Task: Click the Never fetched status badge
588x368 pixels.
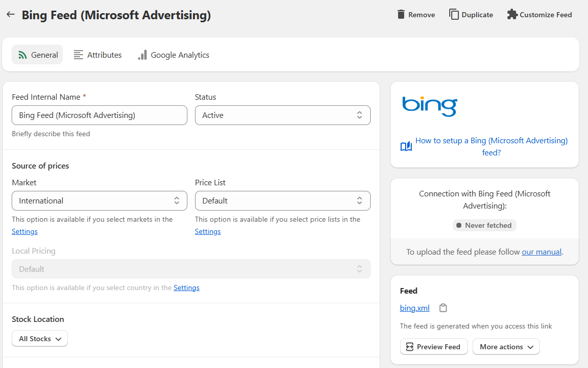Action: tap(485, 225)
